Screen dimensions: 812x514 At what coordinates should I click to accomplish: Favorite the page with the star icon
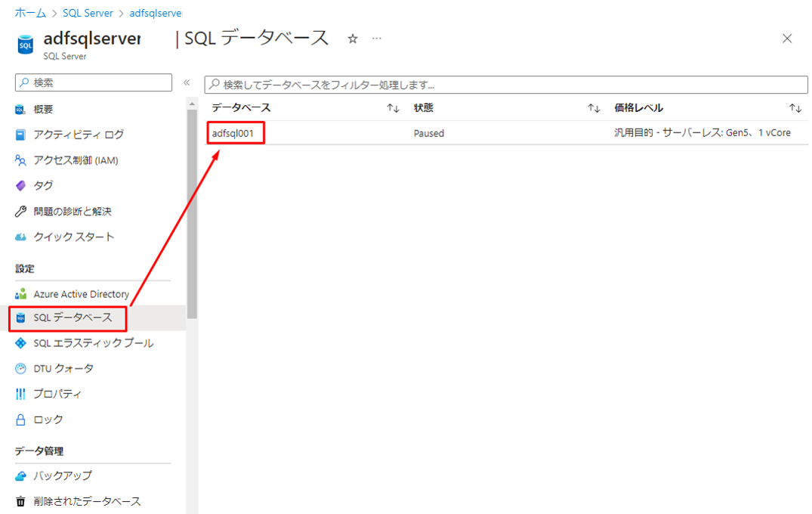[x=353, y=39]
